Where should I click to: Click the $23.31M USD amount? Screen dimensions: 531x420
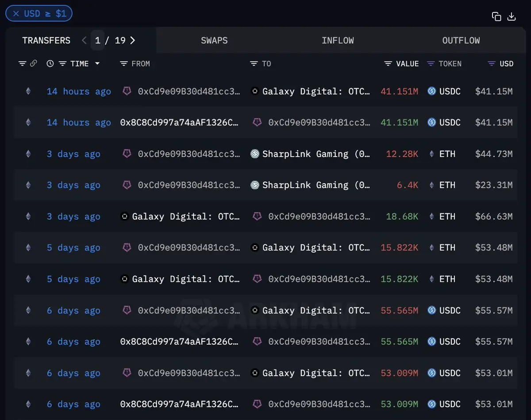tap(494, 185)
